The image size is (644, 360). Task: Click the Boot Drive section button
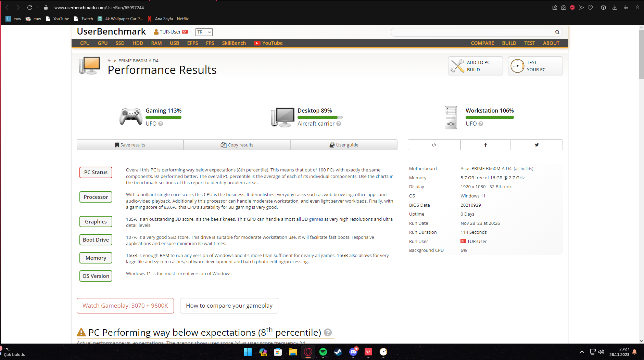tap(96, 240)
